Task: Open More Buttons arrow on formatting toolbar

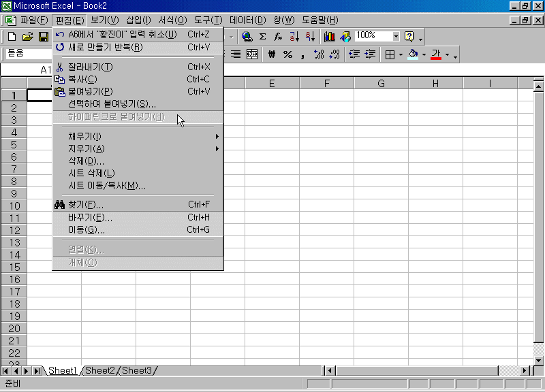Action: point(455,55)
